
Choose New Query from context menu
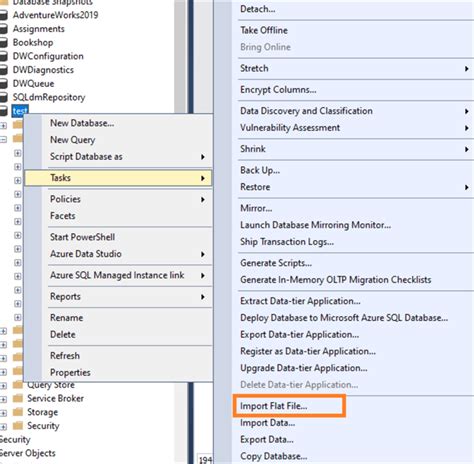click(119, 140)
